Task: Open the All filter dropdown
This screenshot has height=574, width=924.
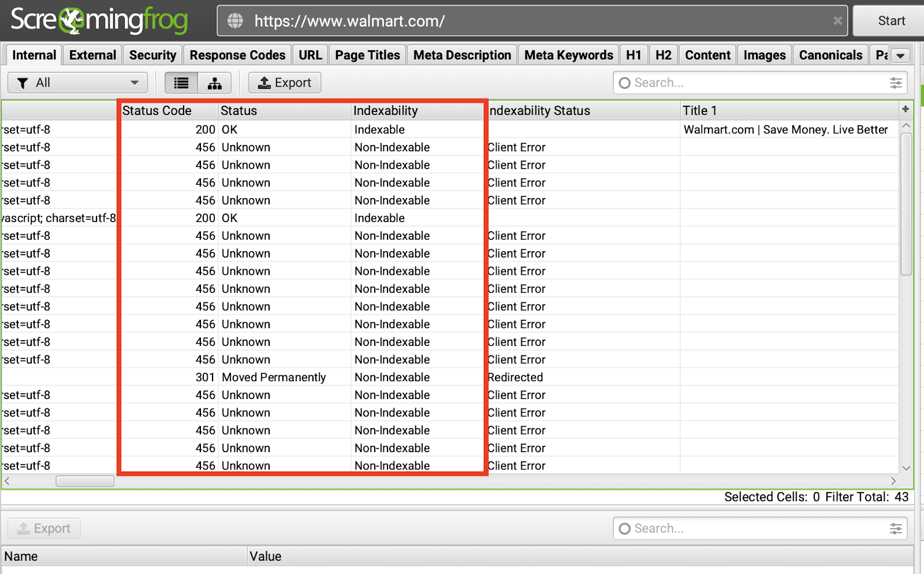Action: point(77,83)
